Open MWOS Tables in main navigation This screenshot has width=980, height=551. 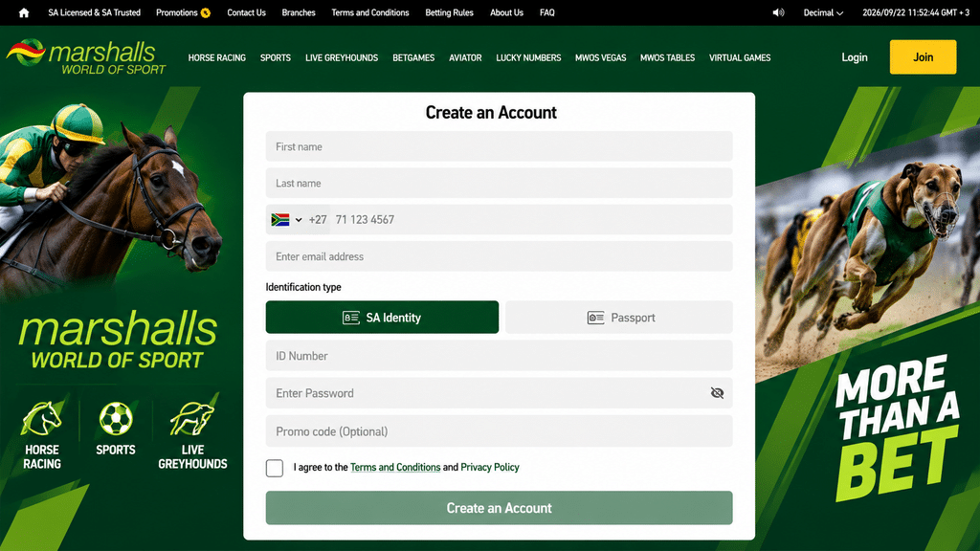(x=667, y=57)
